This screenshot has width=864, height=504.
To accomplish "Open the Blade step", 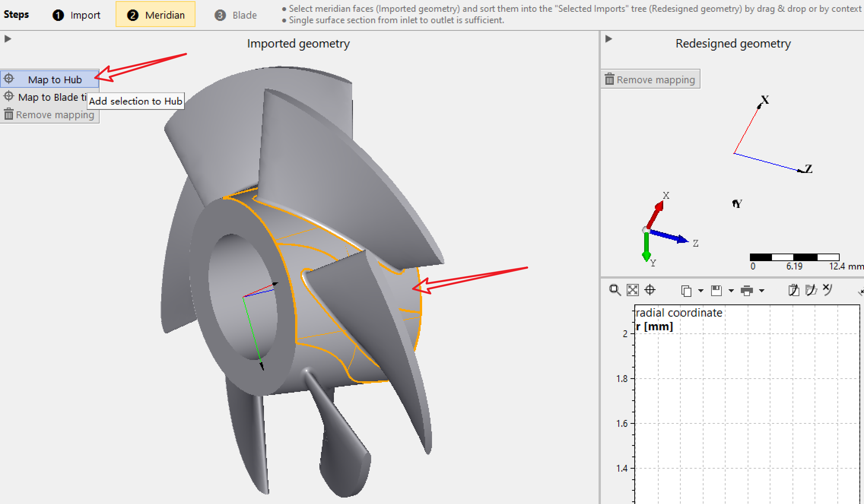I will click(236, 15).
